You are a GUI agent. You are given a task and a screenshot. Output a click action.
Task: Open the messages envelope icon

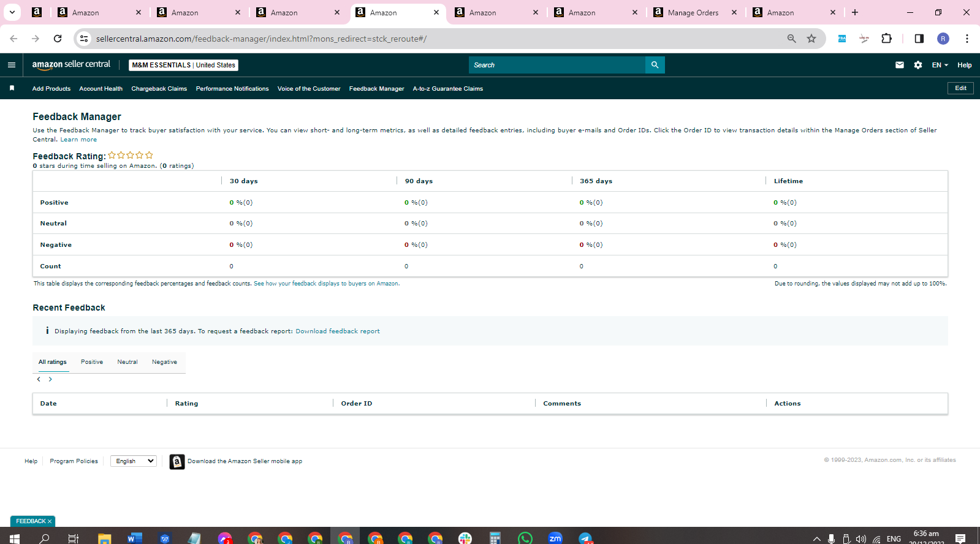click(x=900, y=65)
